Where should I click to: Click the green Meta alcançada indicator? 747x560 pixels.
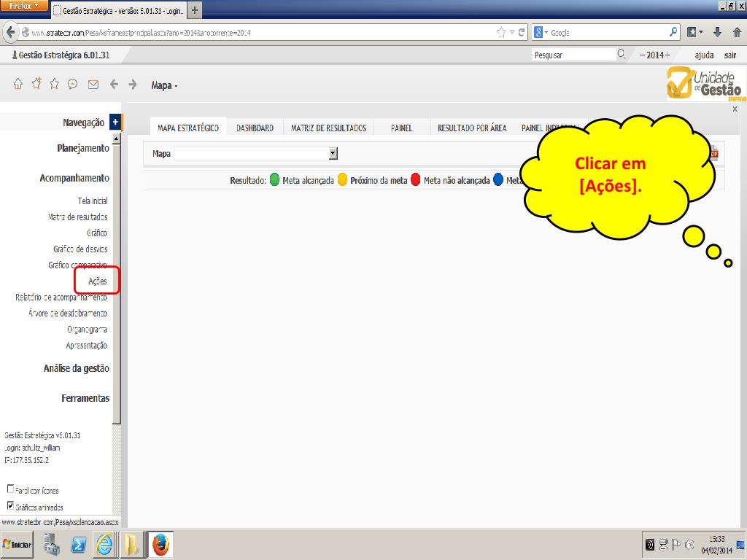[274, 179]
